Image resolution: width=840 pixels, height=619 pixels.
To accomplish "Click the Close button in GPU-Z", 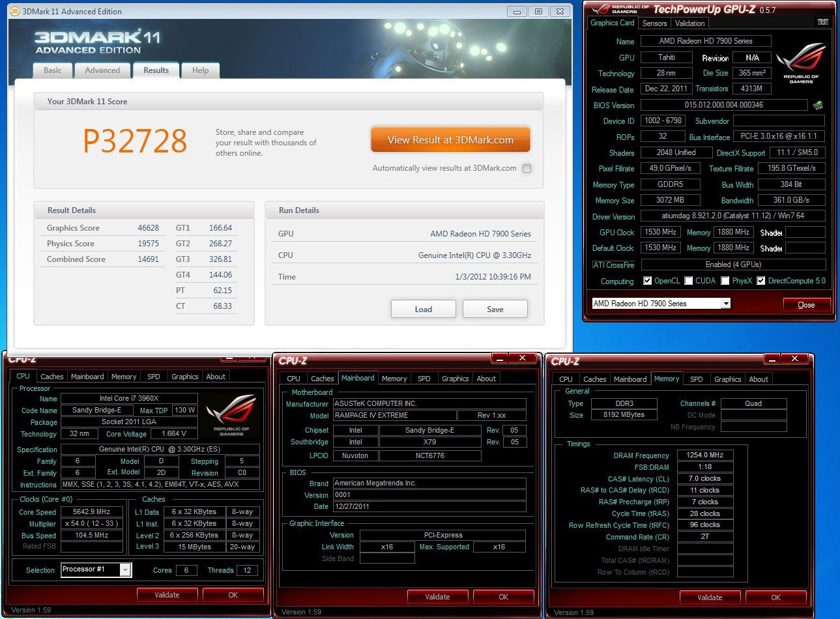I will tap(806, 304).
